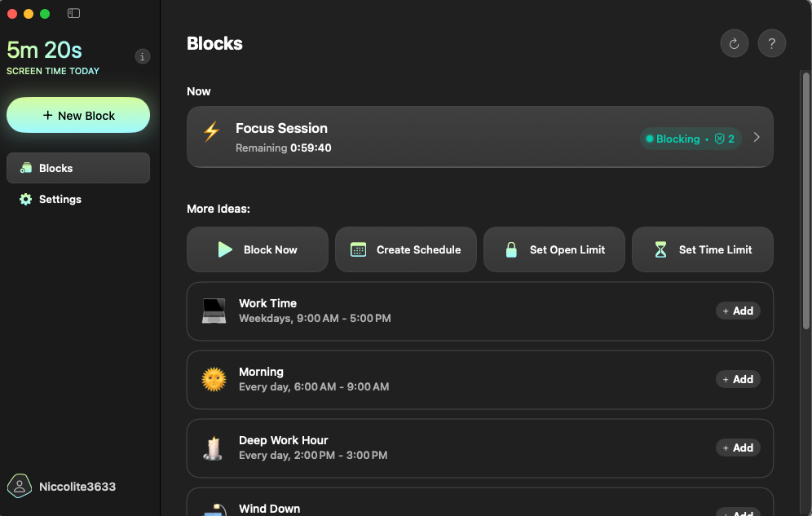Open Settings in the sidebar

[78, 199]
